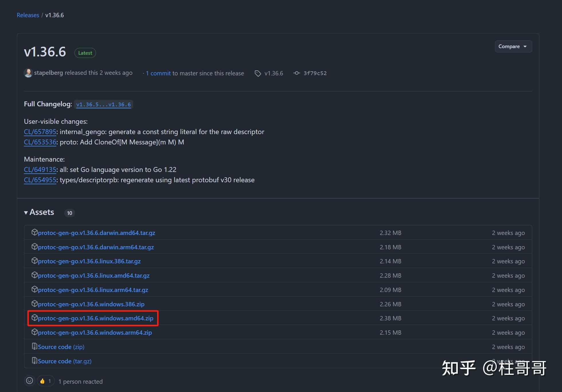The width and height of the screenshot is (562, 392).
Task: Click the tag icon beside v1.36.6
Action: pyautogui.click(x=258, y=73)
